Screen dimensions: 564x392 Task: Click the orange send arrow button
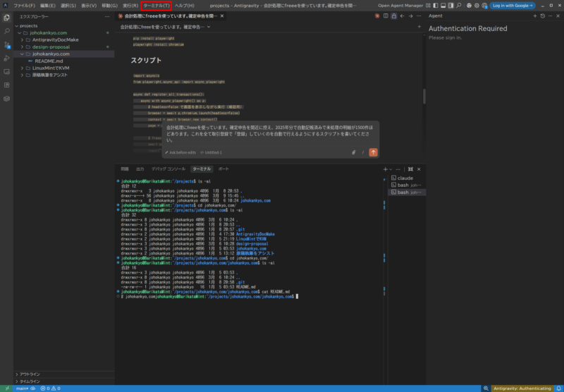[373, 152]
